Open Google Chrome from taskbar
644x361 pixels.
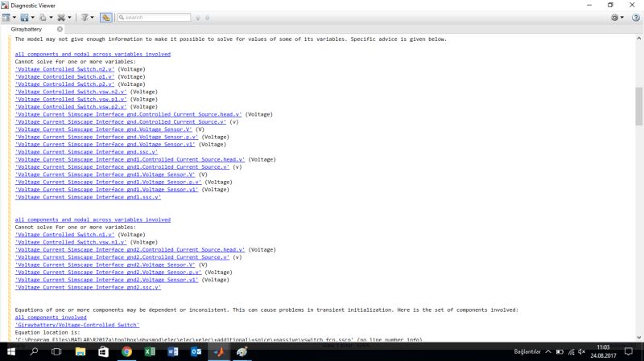126,351
